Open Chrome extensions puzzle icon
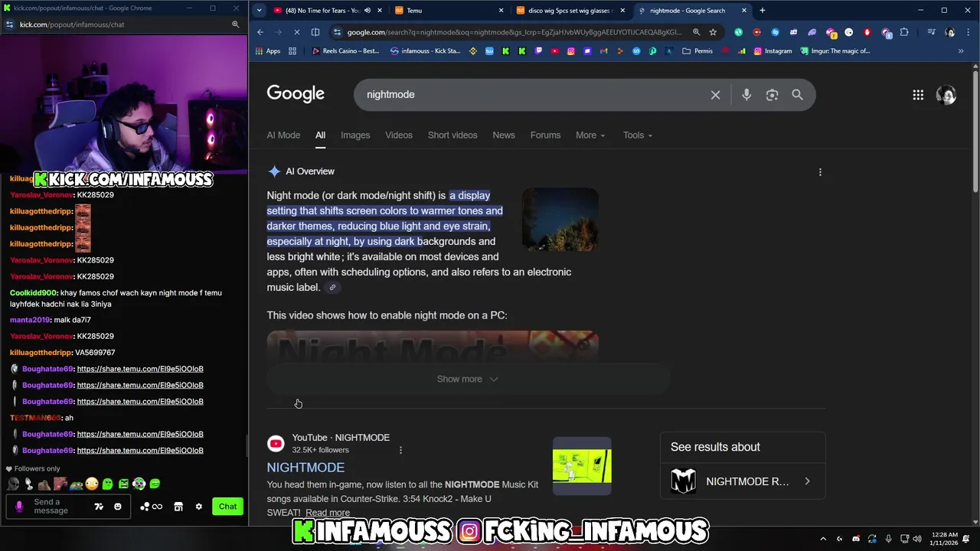This screenshot has height=551, width=980. point(904,32)
